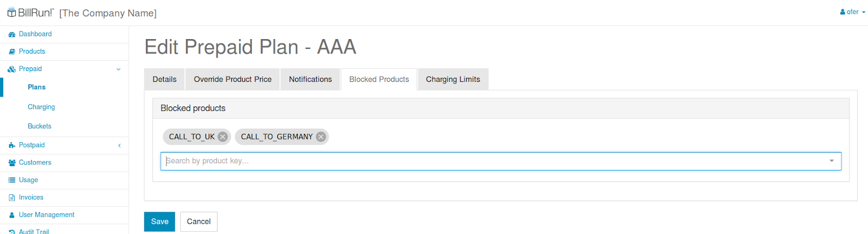Go to the Notifications tab
This screenshot has width=868, height=234.
(x=310, y=79)
